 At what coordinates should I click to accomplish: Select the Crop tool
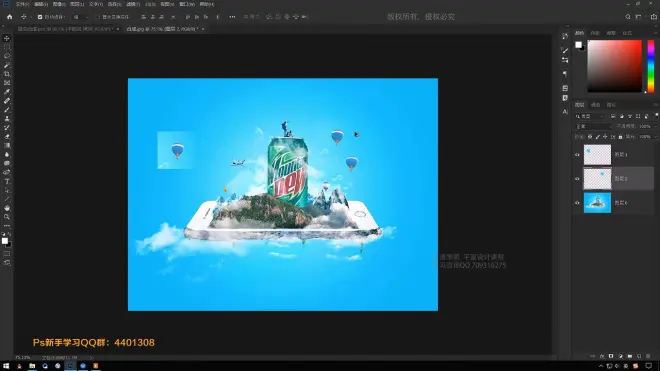coord(7,74)
